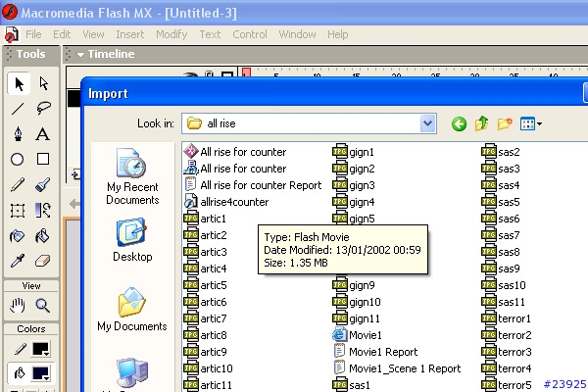Select the Movie1_Scene 1 Report file
Image resolution: width=588 pixels, height=392 pixels.
(x=397, y=368)
